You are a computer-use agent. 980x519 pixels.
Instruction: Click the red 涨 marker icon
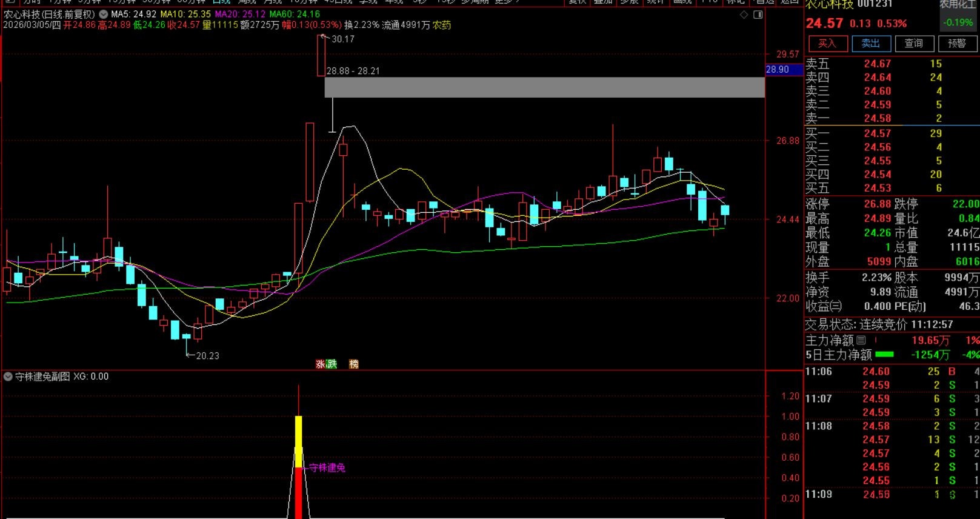(320, 364)
